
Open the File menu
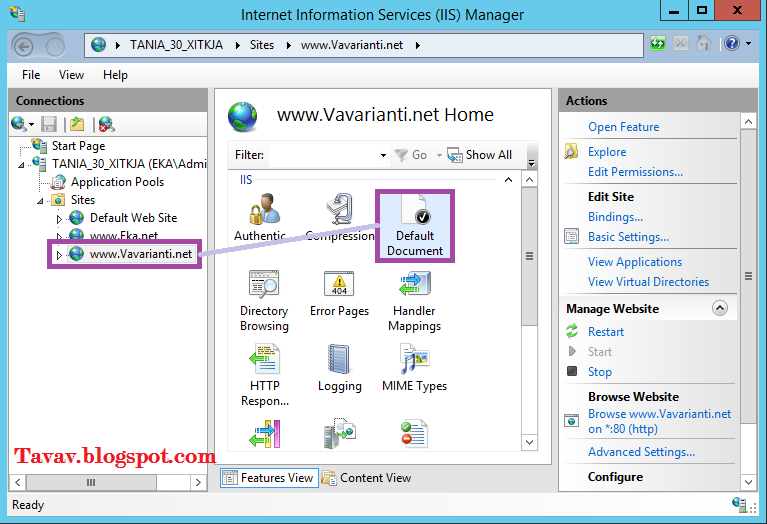pos(31,75)
